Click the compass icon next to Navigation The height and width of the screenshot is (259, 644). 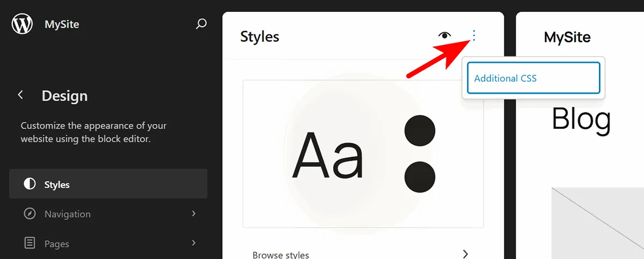click(30, 214)
